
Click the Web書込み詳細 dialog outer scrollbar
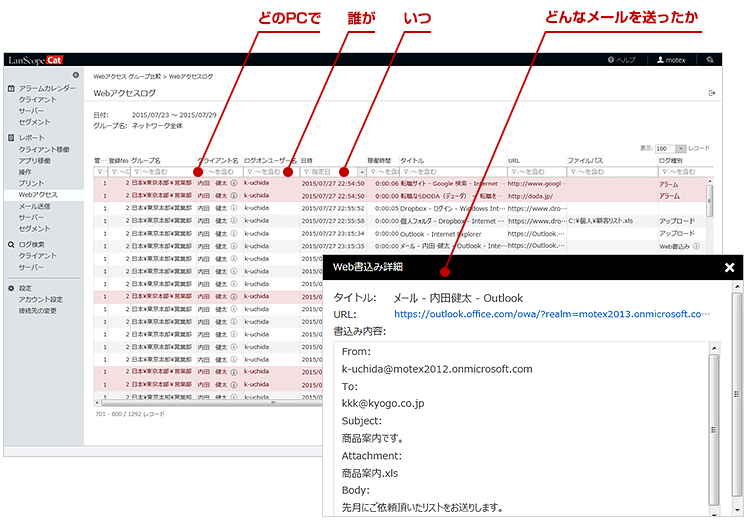click(x=737, y=395)
